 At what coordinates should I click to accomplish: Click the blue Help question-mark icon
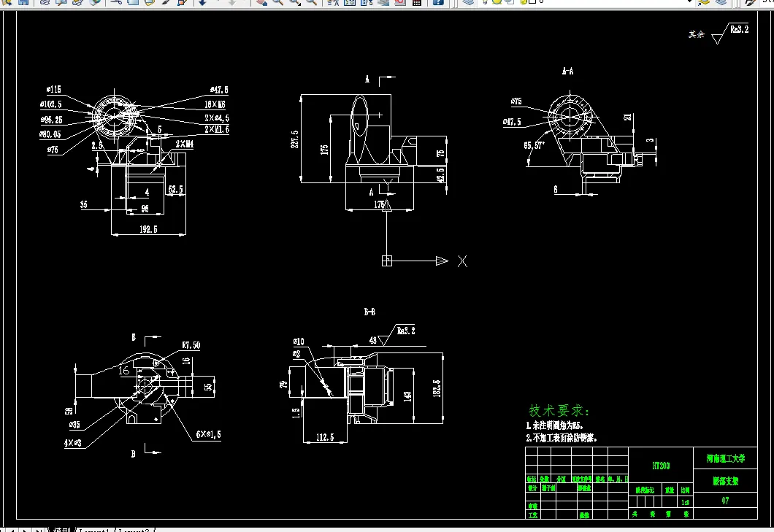pos(438,2)
